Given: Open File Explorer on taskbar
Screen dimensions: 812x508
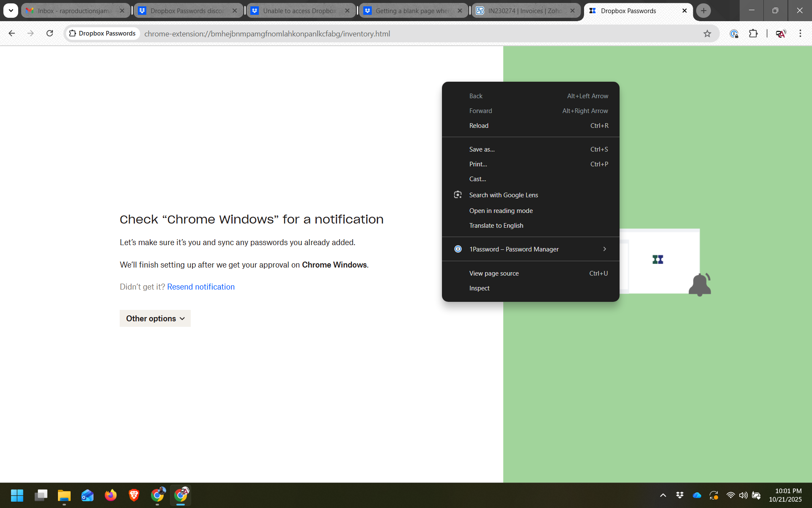Looking at the screenshot, I should [x=64, y=495].
